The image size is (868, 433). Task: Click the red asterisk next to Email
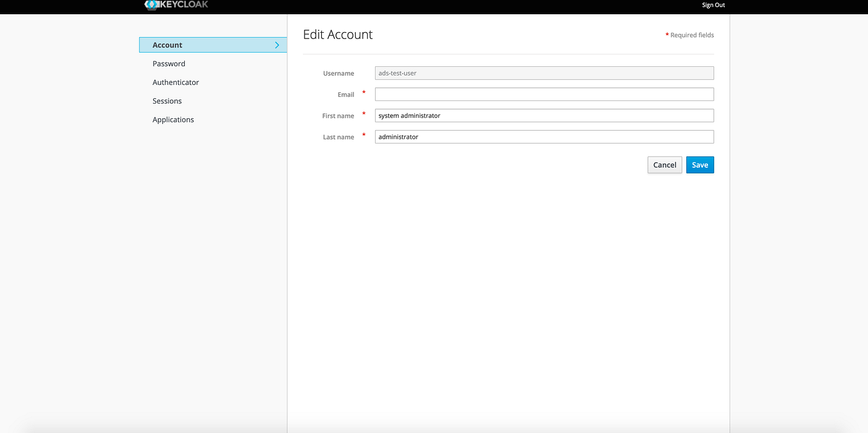tap(363, 93)
